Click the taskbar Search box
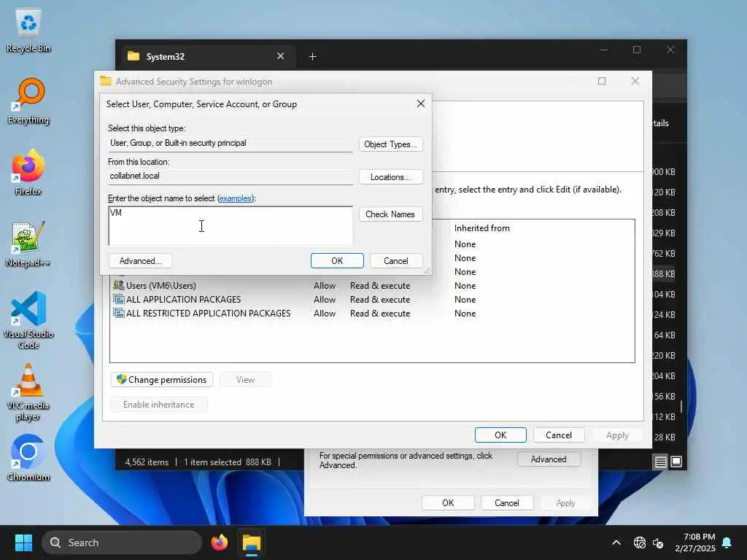The width and height of the screenshot is (747, 560). tap(122, 542)
